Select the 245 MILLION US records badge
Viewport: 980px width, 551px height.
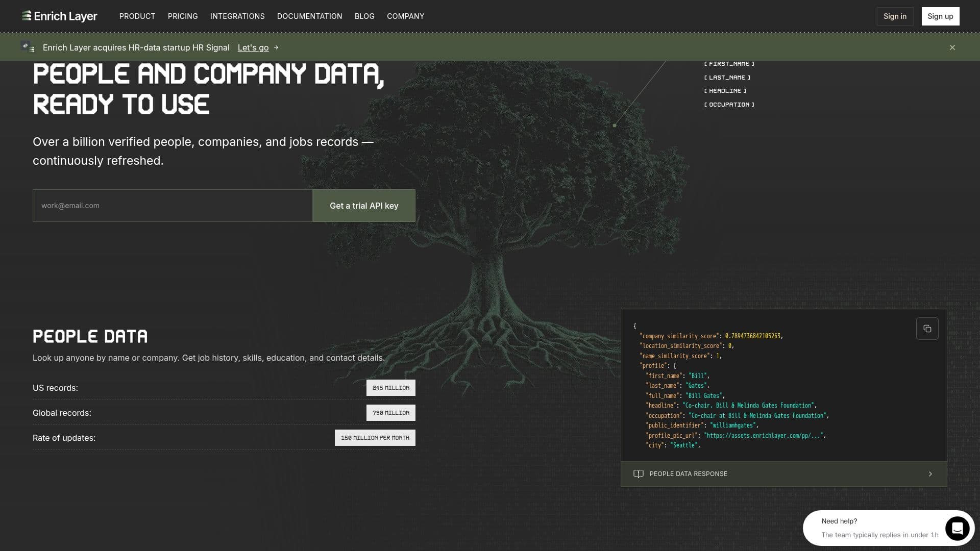pos(391,388)
